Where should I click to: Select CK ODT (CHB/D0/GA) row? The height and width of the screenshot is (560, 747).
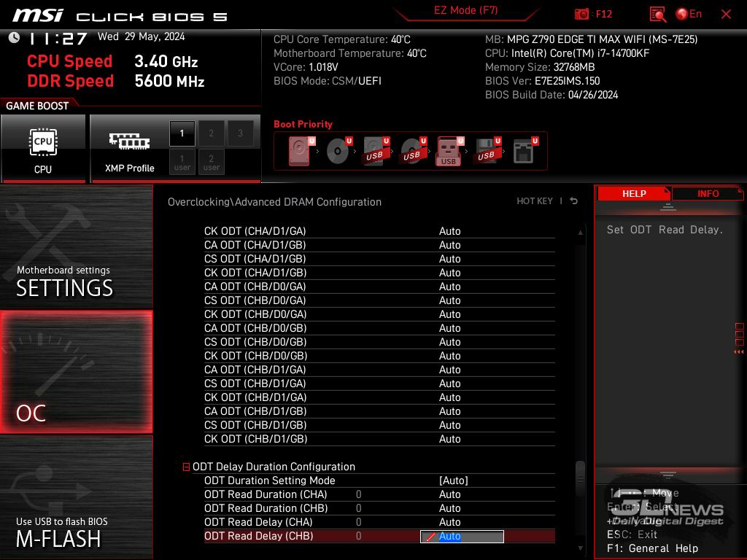[379, 314]
